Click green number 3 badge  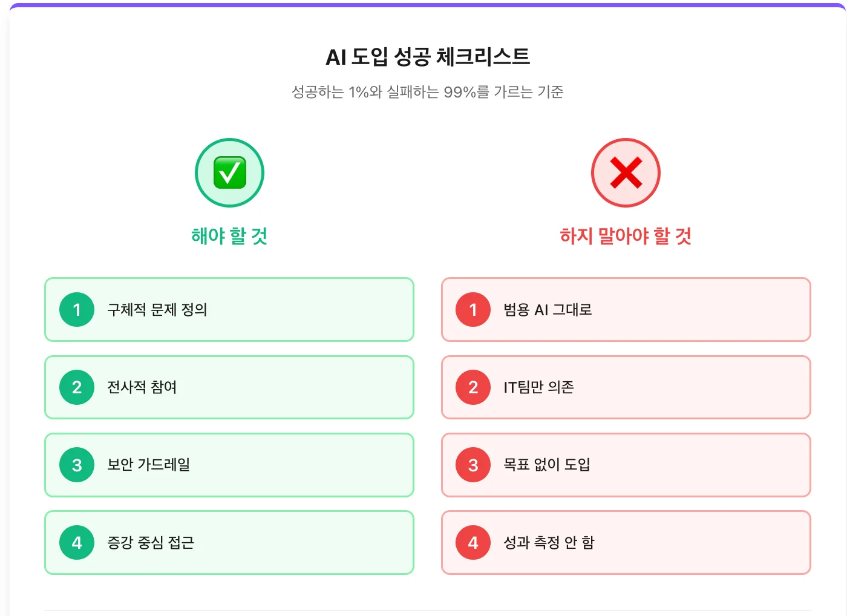[77, 465]
